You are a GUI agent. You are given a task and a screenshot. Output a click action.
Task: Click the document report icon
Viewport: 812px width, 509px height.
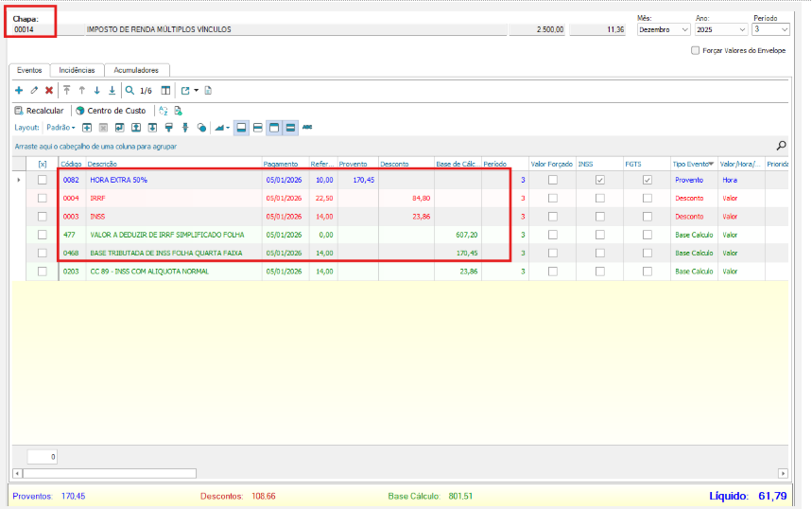point(208,90)
